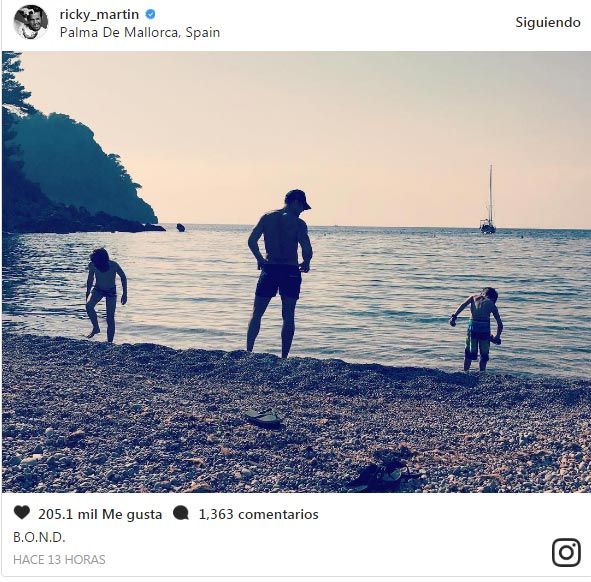Click the child on left side
Image resolution: width=591 pixels, height=582 pixels.
106,295
